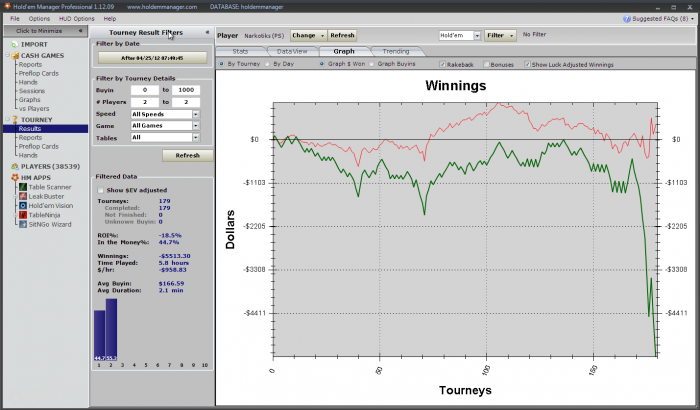Open Suggested FAQs (8) link
Image resolution: width=700 pixels, height=410 pixels.
pyautogui.click(x=660, y=19)
